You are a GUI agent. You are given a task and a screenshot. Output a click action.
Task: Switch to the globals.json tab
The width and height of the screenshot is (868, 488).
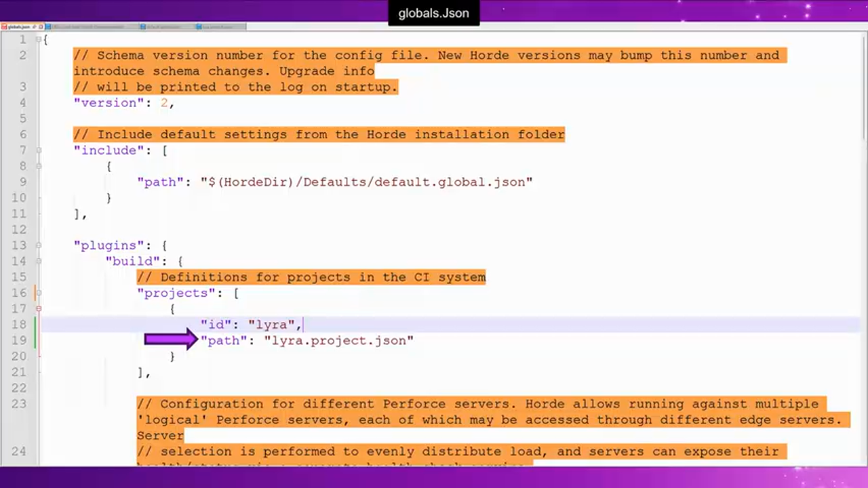[20, 27]
